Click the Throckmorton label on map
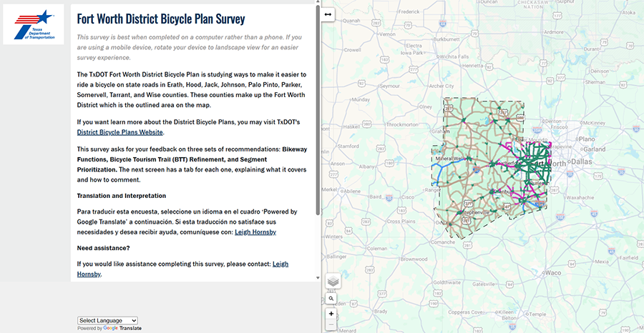 [x=401, y=124]
